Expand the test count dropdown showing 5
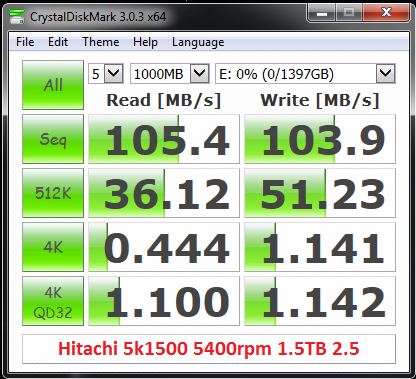Screen dimensions: 416x379 [x=114, y=73]
